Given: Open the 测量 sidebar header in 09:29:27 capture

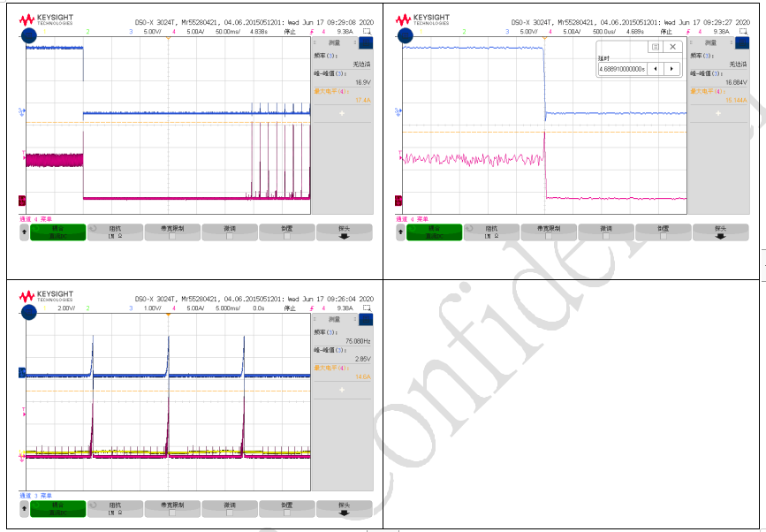Looking at the screenshot, I should 711,43.
